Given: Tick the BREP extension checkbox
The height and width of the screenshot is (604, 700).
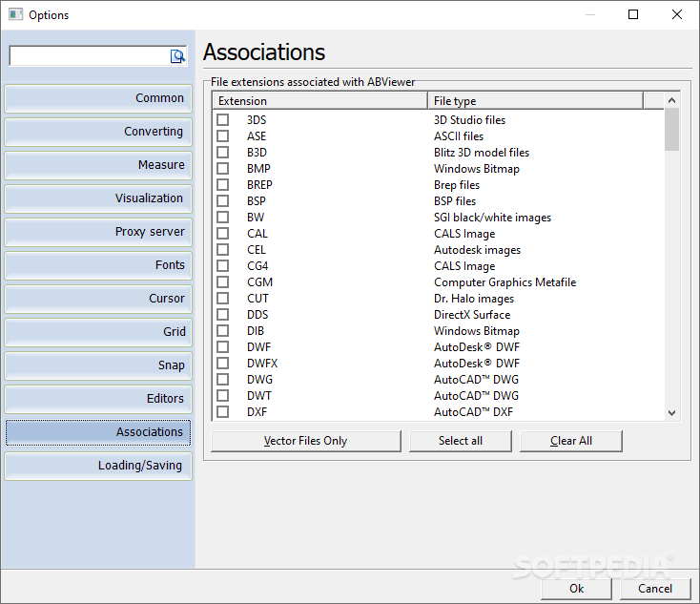Looking at the screenshot, I should coord(223,184).
